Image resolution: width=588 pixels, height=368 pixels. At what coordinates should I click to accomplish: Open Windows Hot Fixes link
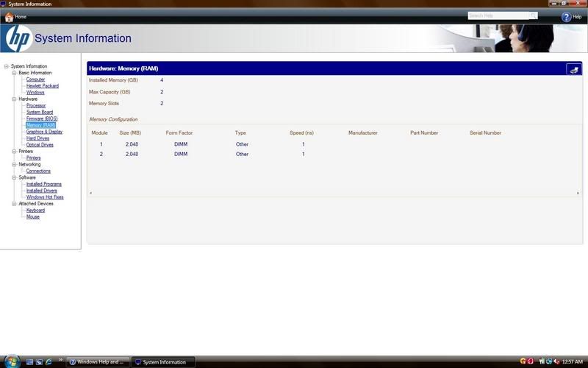45,197
